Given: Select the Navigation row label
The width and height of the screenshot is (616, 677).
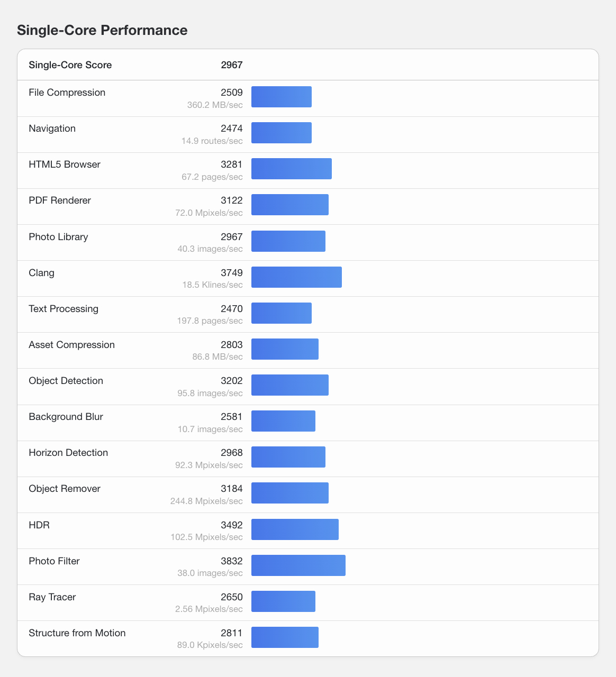Looking at the screenshot, I should (52, 129).
